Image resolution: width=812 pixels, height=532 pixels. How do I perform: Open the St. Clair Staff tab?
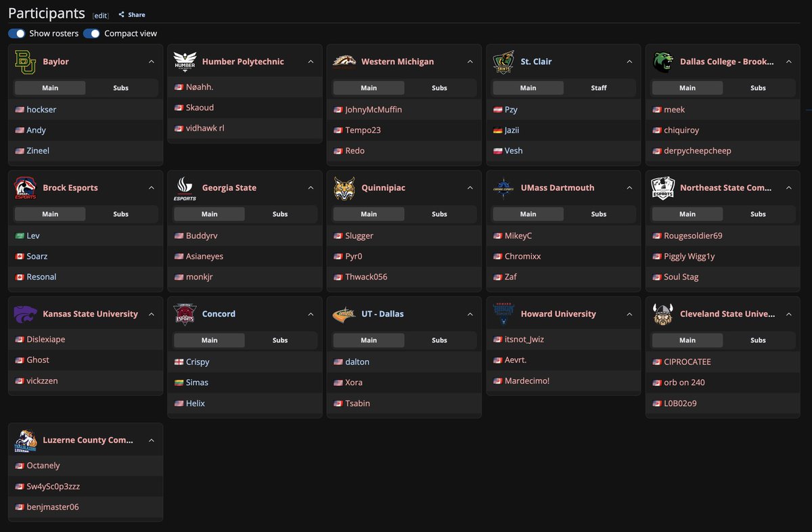599,88
